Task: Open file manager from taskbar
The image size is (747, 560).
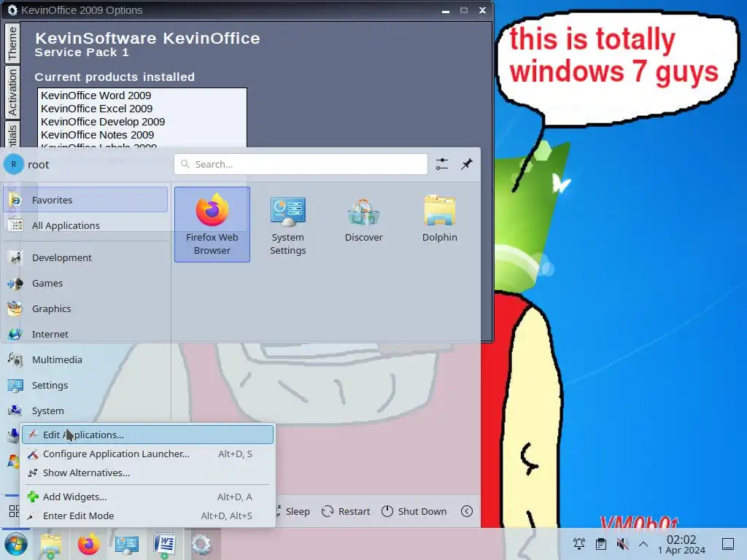Action: point(50,544)
